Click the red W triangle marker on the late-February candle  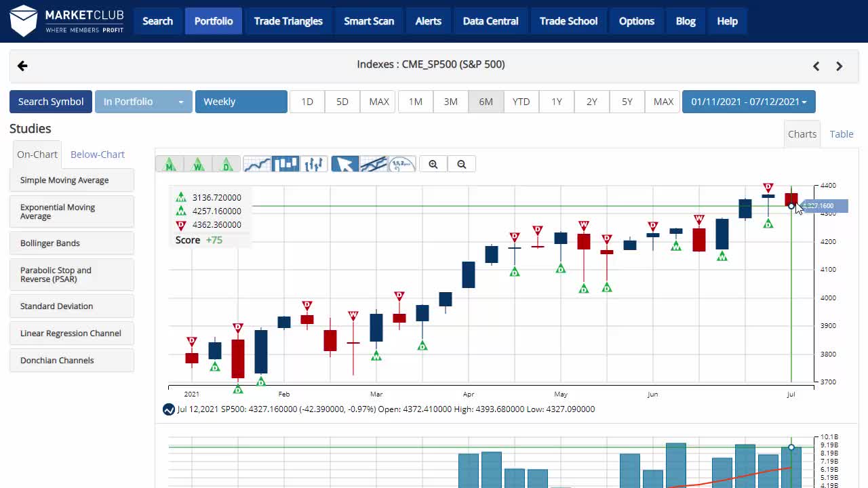point(353,316)
